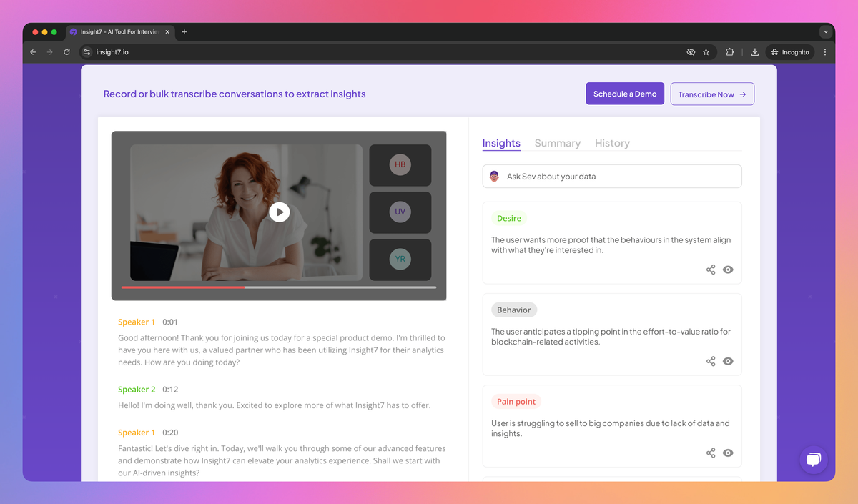Open the browser extensions puzzle icon
The height and width of the screenshot is (504, 858).
(730, 52)
